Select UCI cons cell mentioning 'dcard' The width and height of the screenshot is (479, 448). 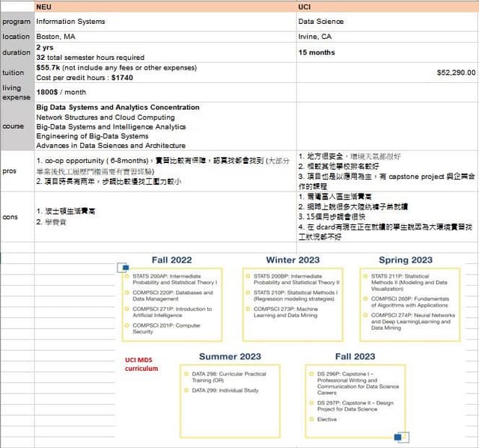[x=388, y=217]
